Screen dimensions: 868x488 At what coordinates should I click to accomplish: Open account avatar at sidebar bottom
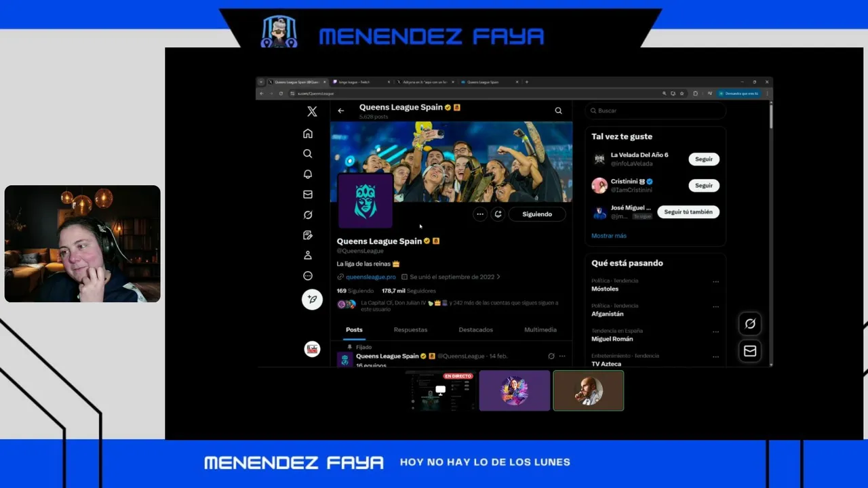(x=312, y=349)
